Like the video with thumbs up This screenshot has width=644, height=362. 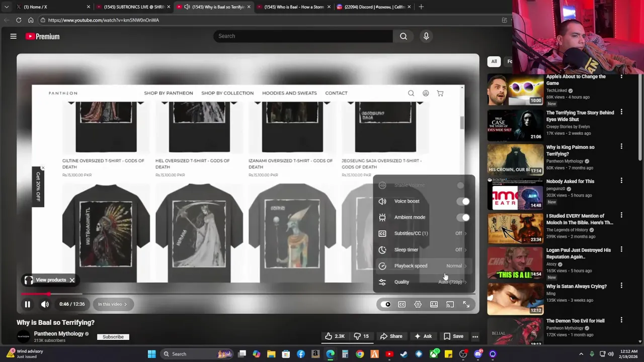click(x=335, y=336)
